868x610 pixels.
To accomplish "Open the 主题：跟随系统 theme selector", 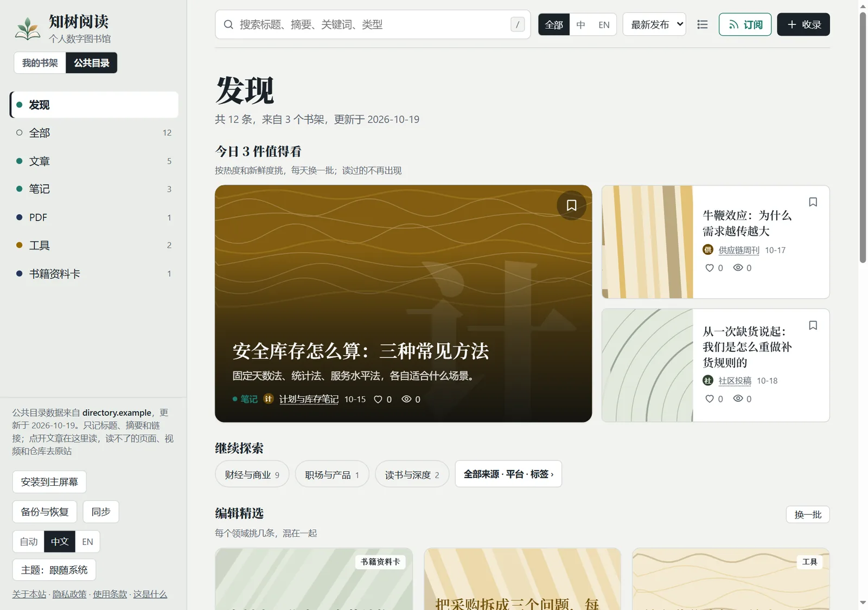I will 54,570.
